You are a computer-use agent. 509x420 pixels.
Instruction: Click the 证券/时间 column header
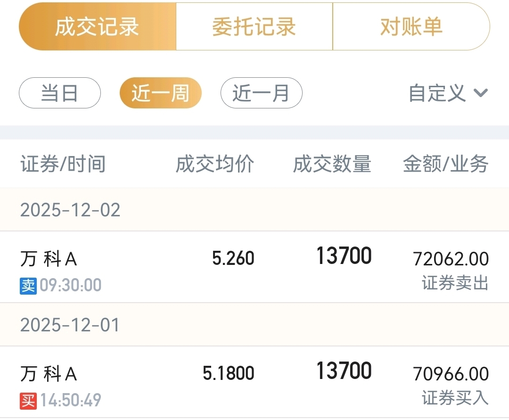coord(63,165)
